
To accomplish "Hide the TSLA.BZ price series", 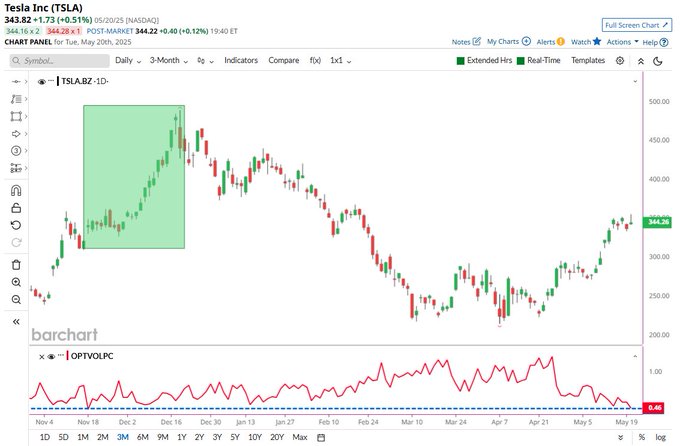I will [x=42, y=82].
